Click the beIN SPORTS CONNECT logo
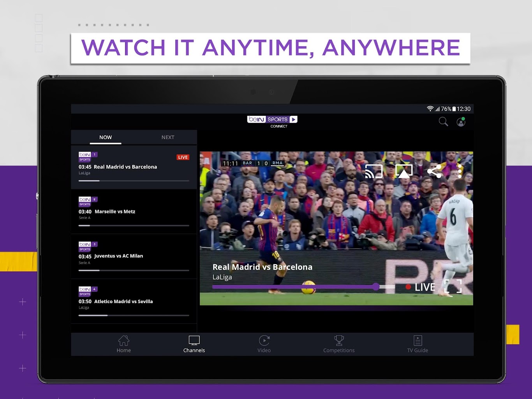The image size is (532, 399). pos(272,122)
